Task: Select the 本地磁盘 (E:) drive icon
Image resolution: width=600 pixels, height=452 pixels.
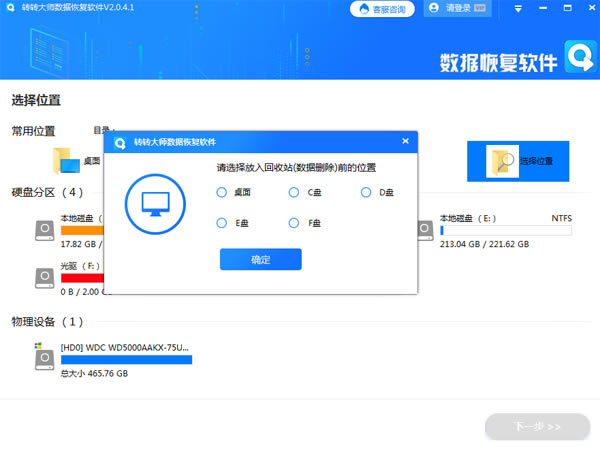Action: coord(425,231)
